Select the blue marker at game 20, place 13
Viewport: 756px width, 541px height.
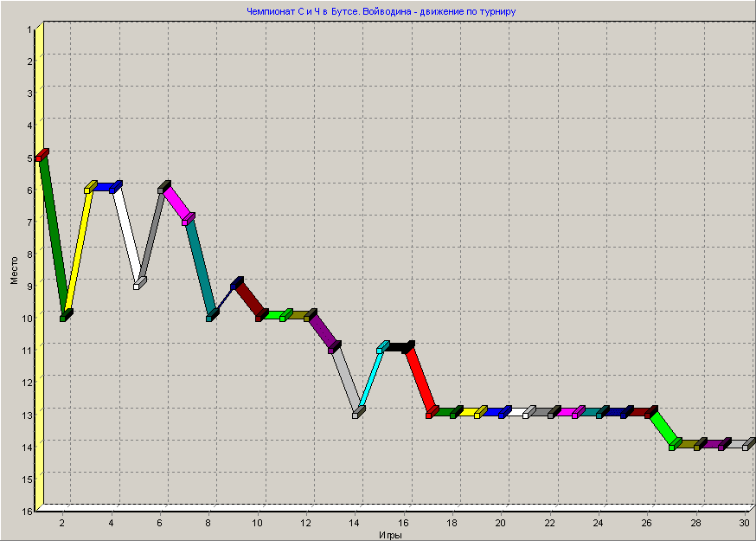(505, 412)
